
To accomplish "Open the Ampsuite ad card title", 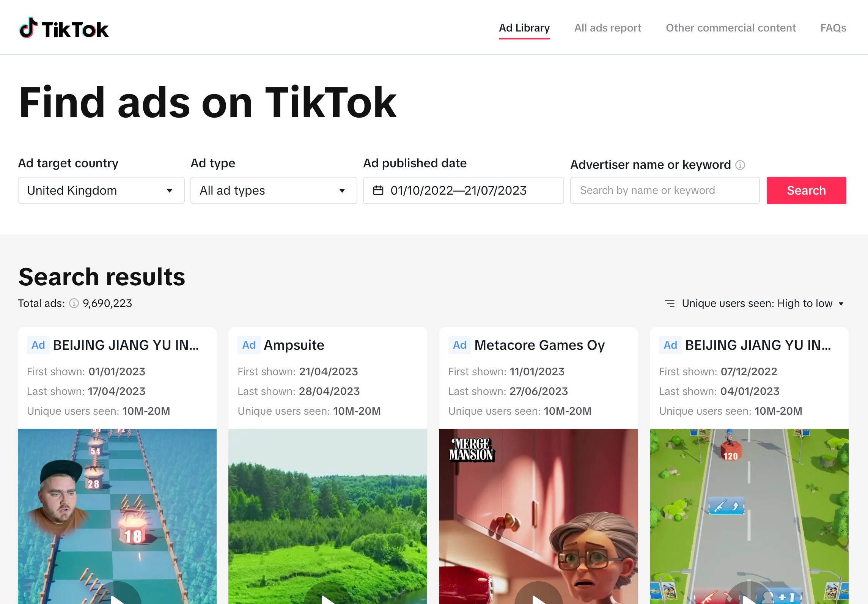I will (294, 345).
